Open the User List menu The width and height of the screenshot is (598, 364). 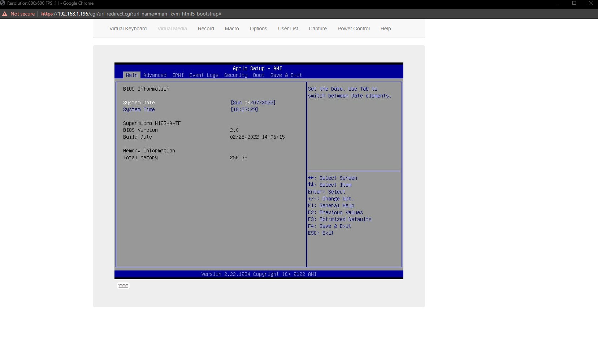pos(288,29)
